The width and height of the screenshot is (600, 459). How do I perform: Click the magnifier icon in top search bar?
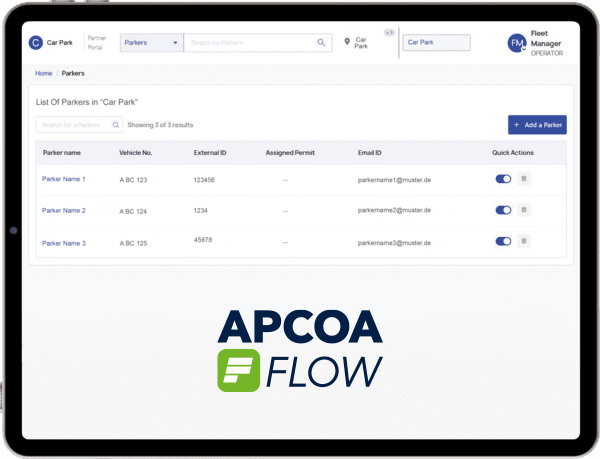coord(321,43)
